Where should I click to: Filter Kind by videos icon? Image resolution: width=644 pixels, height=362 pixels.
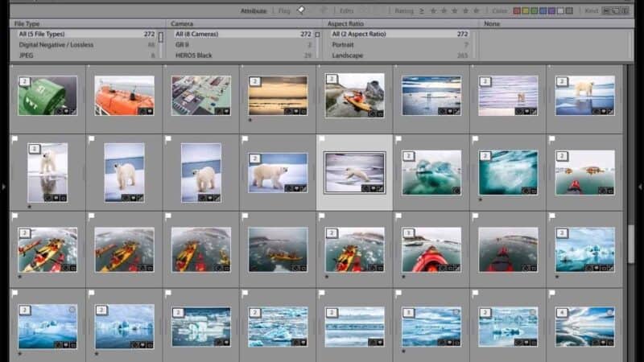pyautogui.click(x=625, y=10)
